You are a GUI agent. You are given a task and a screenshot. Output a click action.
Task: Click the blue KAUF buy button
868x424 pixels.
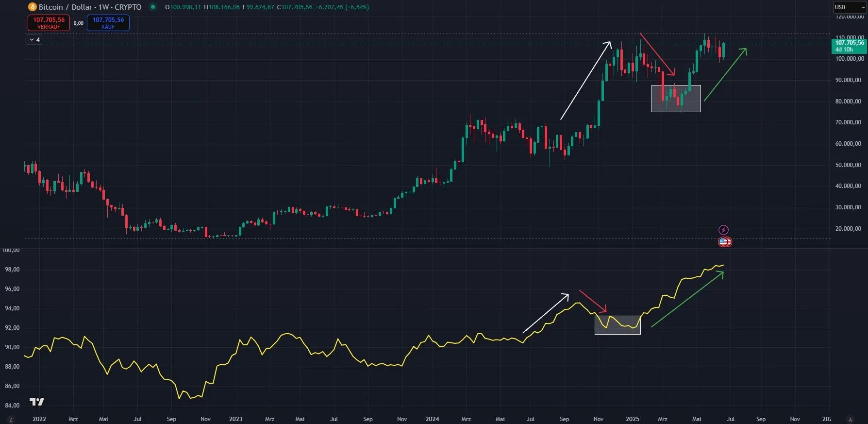coord(108,23)
